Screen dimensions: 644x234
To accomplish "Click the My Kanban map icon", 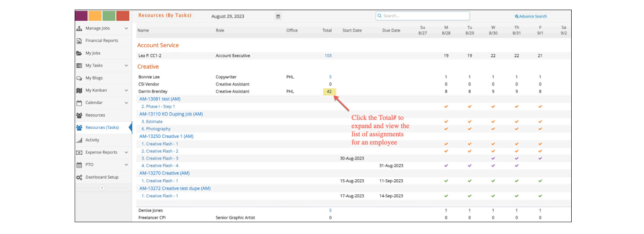I will [79, 90].
